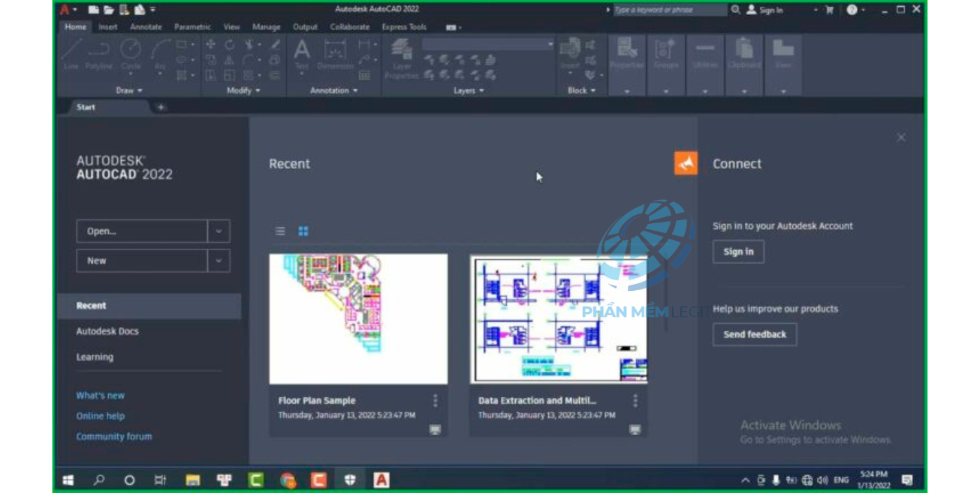The width and height of the screenshot is (980, 493).
Task: Open the Output ribbon tab
Action: 305,27
